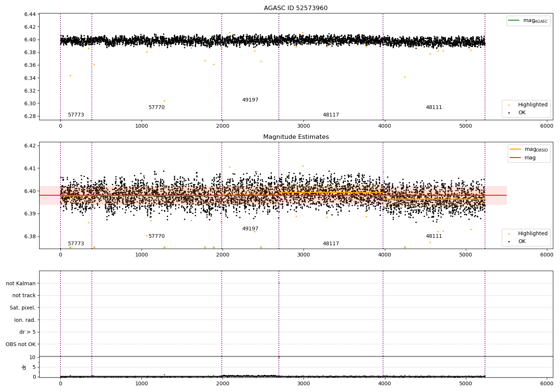
Task: Click the 6000 x-tick under top plot
Action: point(547,126)
